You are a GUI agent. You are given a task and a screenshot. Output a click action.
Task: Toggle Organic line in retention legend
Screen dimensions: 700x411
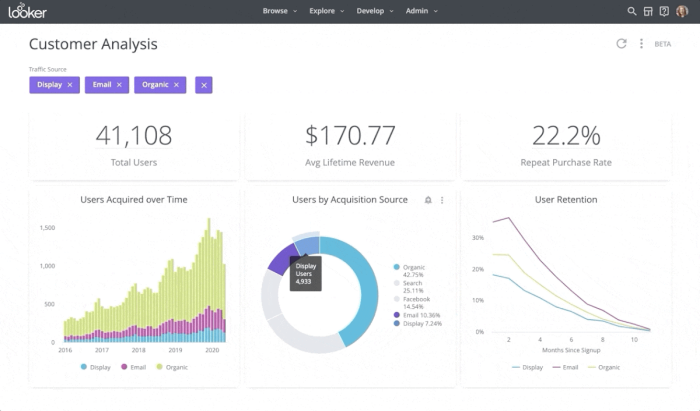(604, 367)
